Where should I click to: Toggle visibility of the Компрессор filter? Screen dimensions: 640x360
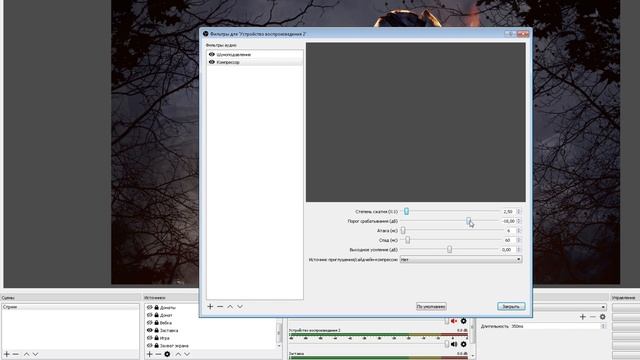(211, 62)
